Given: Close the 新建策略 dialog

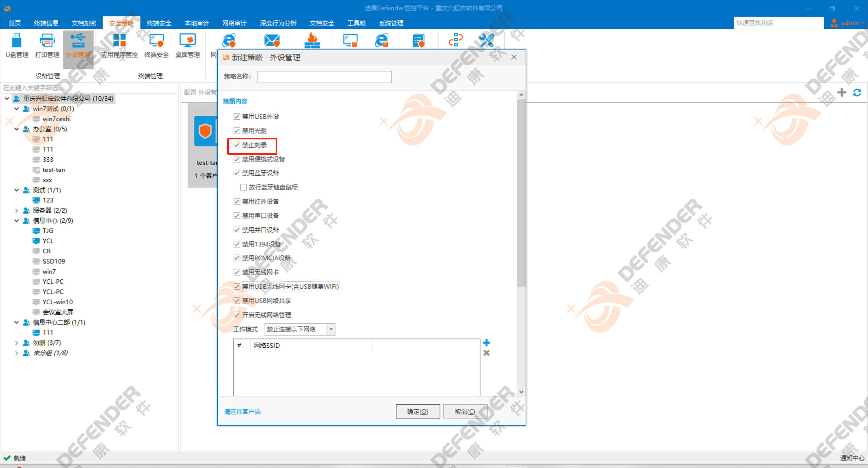Looking at the screenshot, I should point(514,57).
